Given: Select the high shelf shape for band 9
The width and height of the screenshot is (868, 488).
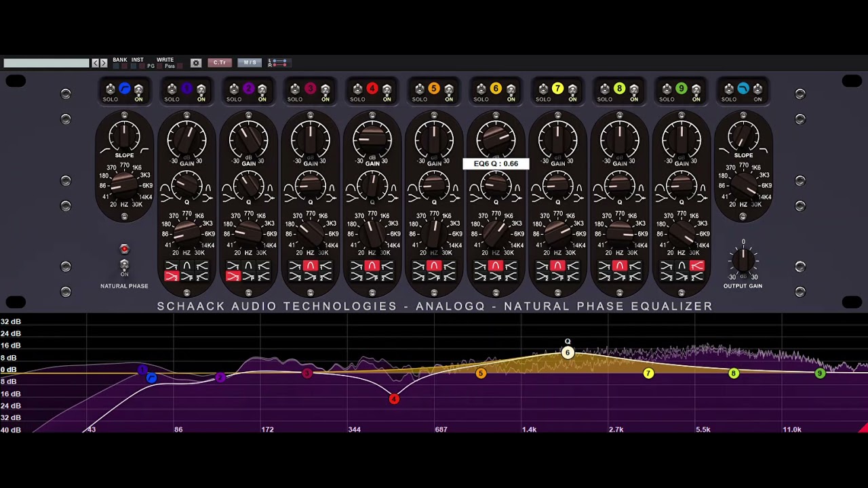Looking at the screenshot, I should pyautogui.click(x=697, y=266).
